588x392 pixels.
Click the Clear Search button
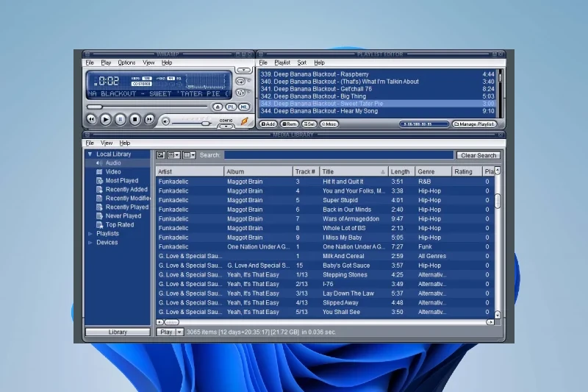(x=478, y=155)
